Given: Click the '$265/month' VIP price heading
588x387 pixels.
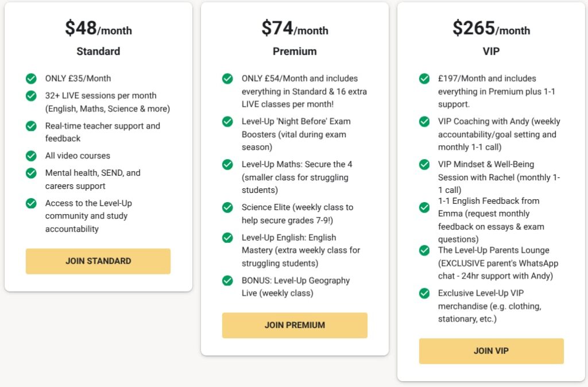Looking at the screenshot, I should [491, 28].
